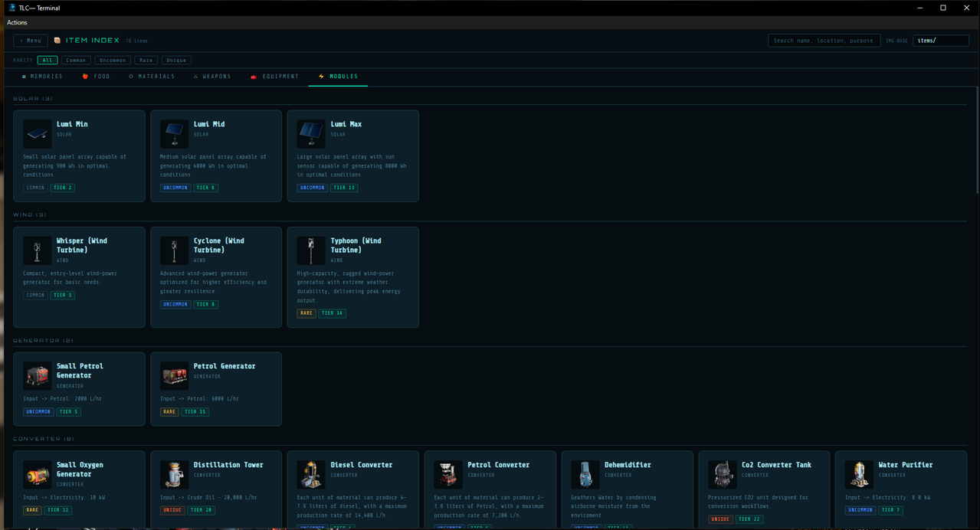This screenshot has height=530, width=980.
Task: Click the Lumi Max solar array image
Action: [x=311, y=134]
